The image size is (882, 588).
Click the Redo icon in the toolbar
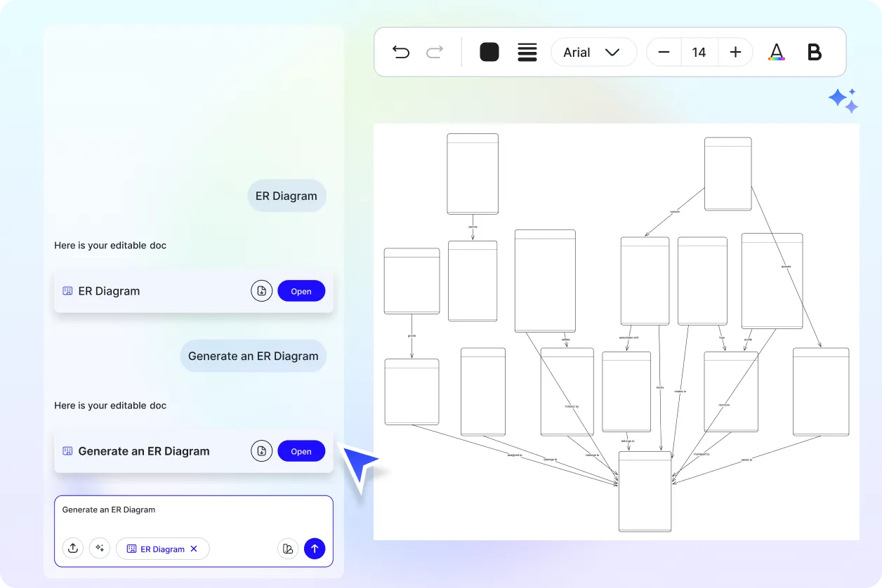(435, 52)
